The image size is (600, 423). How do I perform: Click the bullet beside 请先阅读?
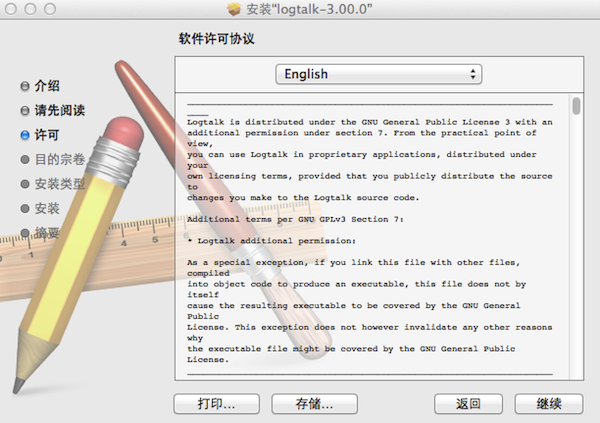tap(25, 111)
